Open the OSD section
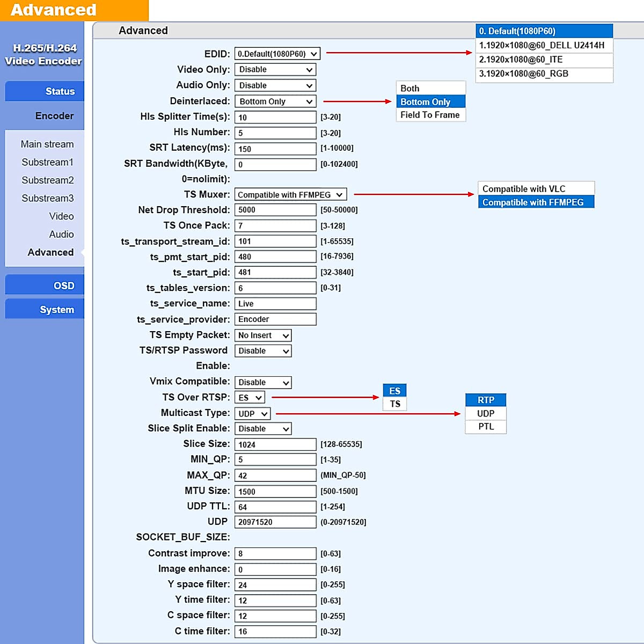The height and width of the screenshot is (644, 644). pos(45,286)
